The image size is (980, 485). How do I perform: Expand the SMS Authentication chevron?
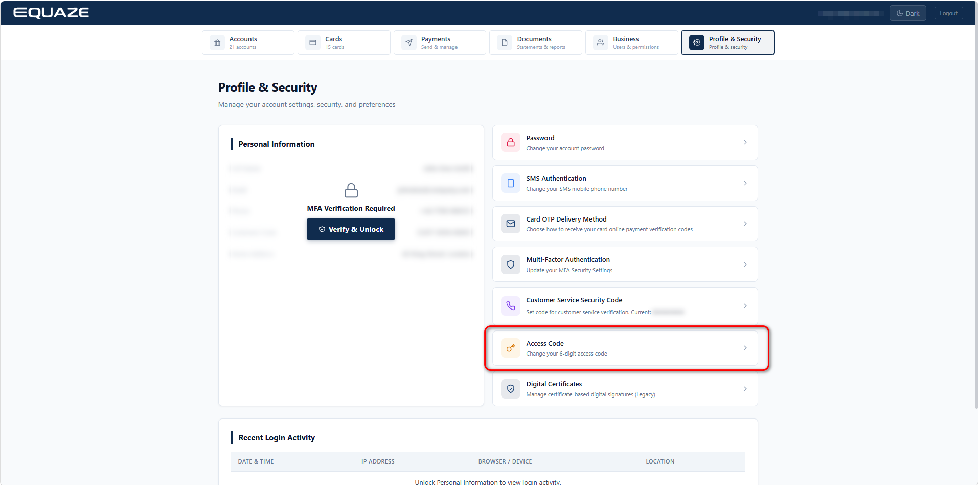(x=745, y=183)
